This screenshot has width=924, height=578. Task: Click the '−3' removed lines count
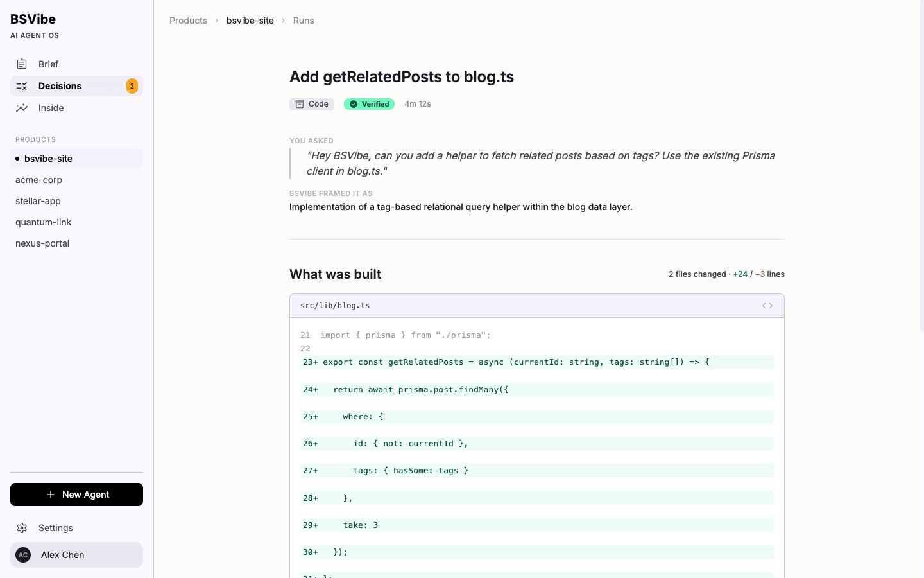pyautogui.click(x=760, y=274)
